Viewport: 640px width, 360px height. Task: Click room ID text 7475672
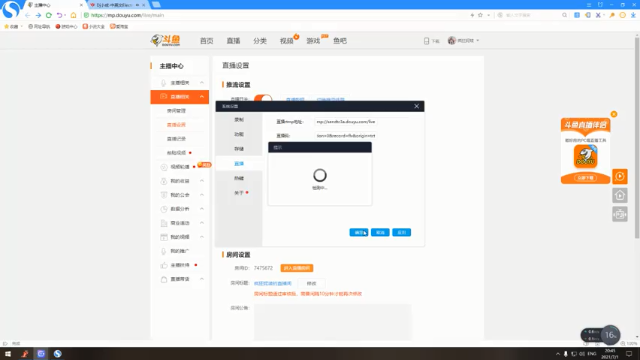click(x=263, y=268)
